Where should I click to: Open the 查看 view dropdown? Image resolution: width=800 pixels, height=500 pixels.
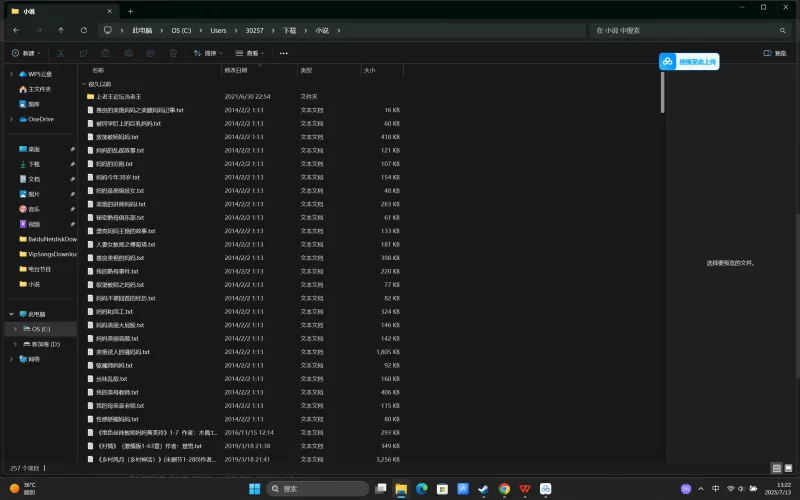coord(250,53)
